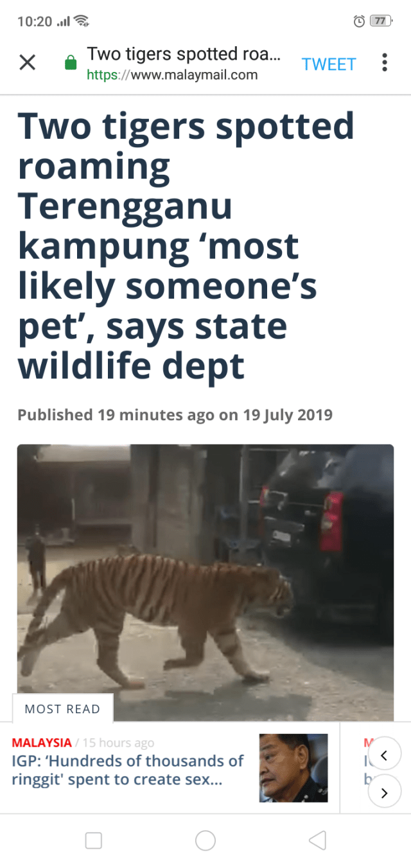Tap the malaymail.com URL text
Screen dimensions: 411x868
click(x=172, y=75)
